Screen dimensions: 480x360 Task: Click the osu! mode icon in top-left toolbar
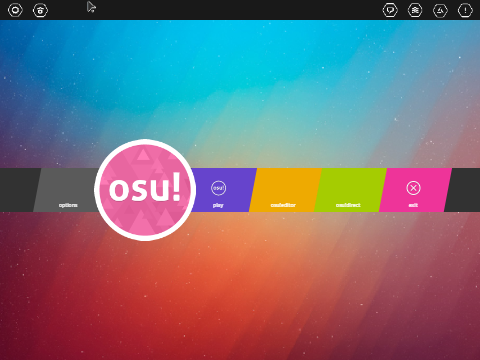[x=15, y=10]
